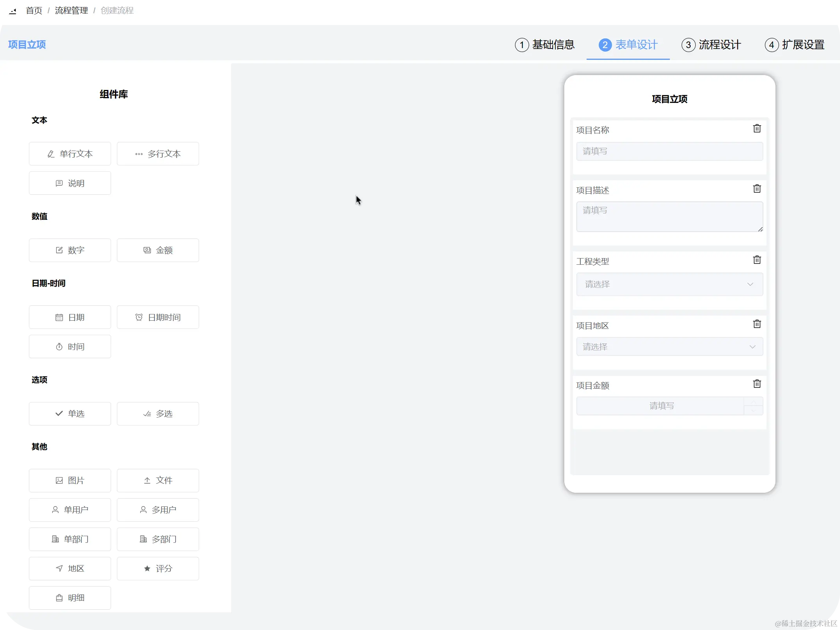Screen dimensions: 840x630
Task: Click inside the 项目描述 textarea
Action: click(669, 217)
